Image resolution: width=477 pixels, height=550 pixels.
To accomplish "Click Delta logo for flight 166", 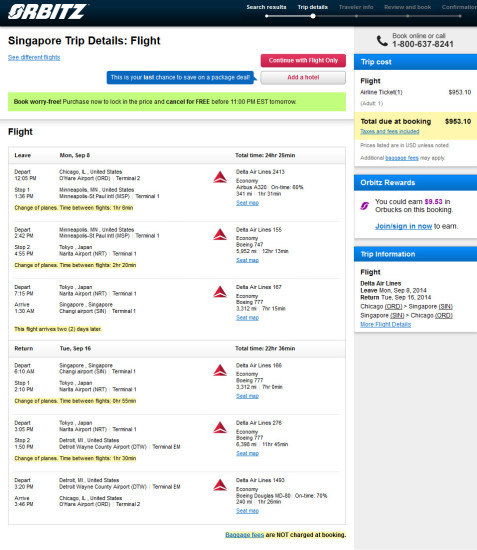I will point(220,370).
